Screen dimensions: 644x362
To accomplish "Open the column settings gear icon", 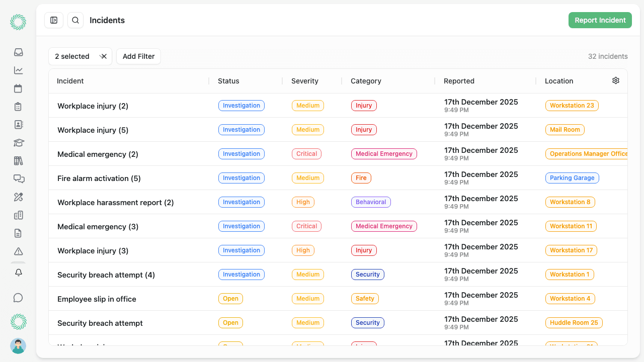I will pyautogui.click(x=615, y=80).
